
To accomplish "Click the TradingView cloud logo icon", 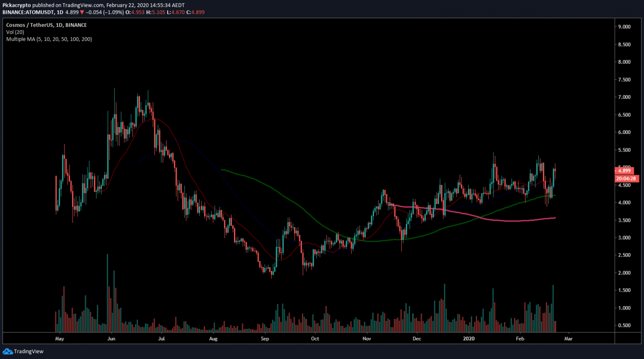I will [x=8, y=351].
